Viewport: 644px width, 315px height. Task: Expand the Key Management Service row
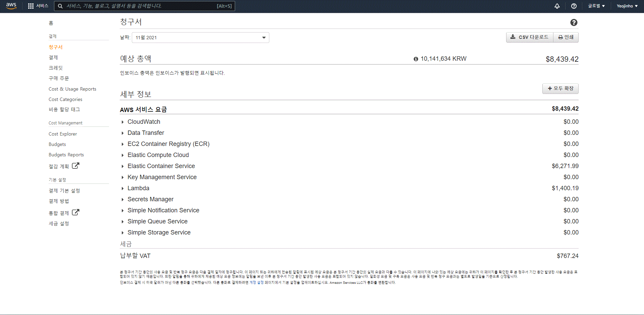point(122,177)
